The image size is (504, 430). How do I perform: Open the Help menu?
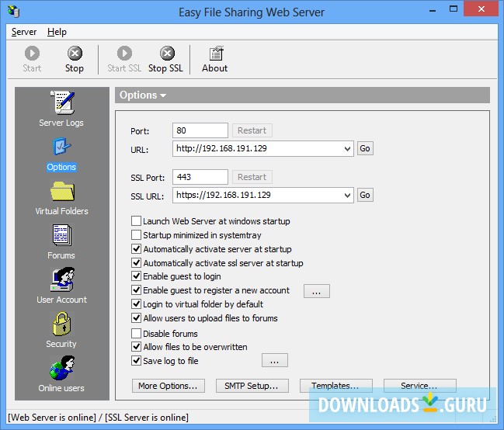coord(57,32)
